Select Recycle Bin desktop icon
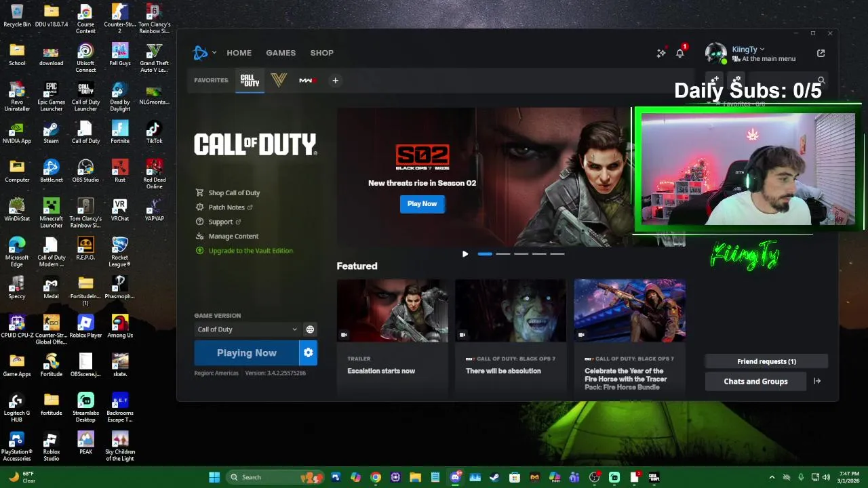This screenshot has height=488, width=868. tap(17, 16)
